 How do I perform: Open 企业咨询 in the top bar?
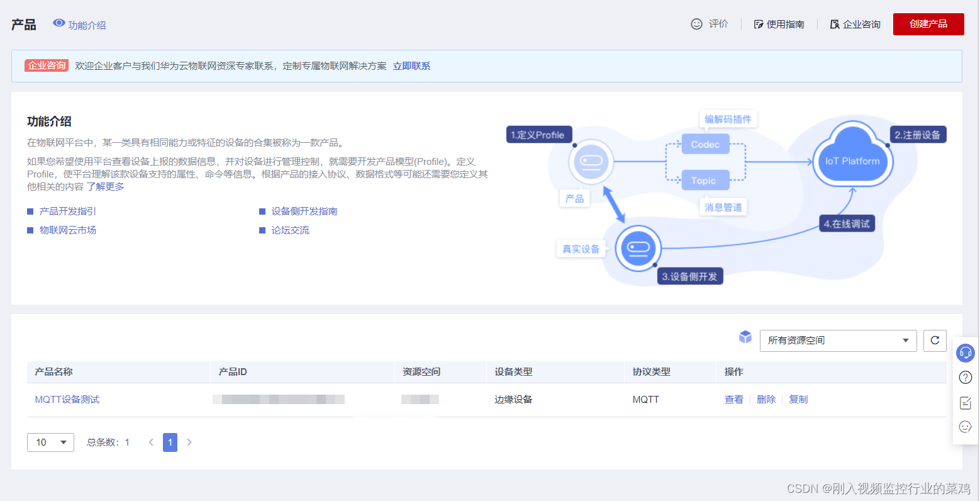[861, 24]
